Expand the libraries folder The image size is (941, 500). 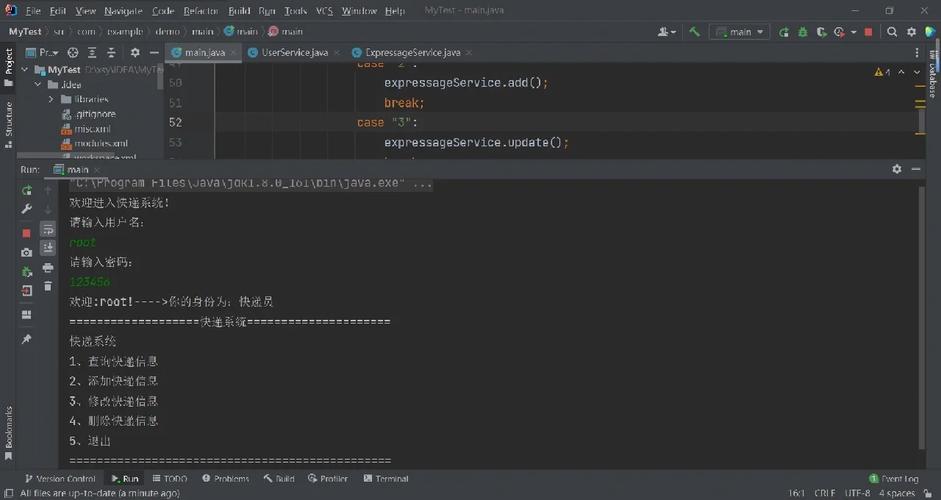(51, 99)
